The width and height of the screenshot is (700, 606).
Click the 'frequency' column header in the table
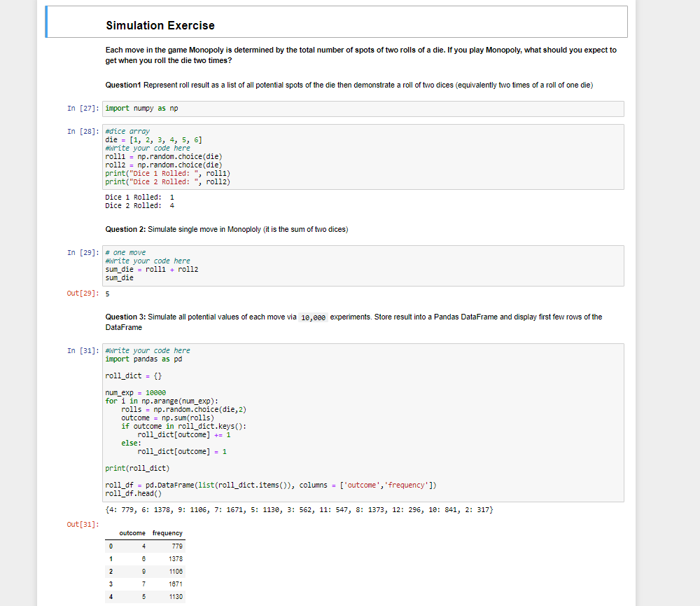(x=167, y=533)
